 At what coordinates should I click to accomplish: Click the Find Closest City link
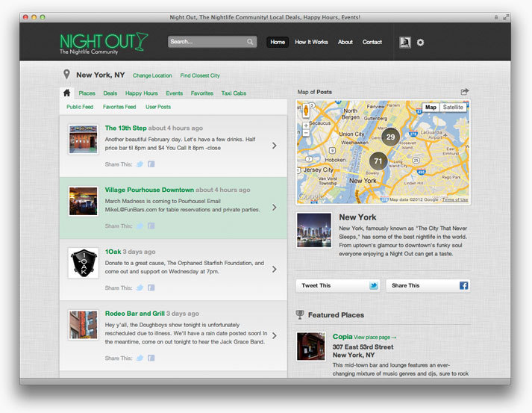[x=200, y=75]
